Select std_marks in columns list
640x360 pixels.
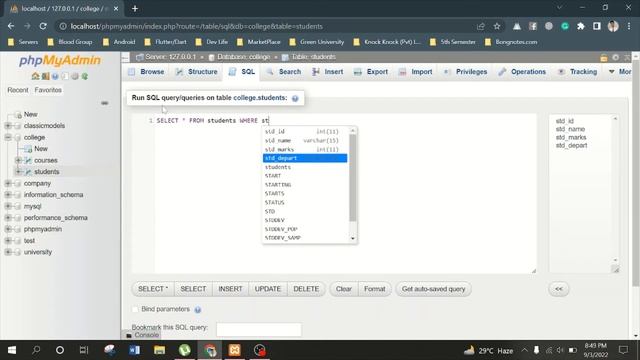(571, 137)
